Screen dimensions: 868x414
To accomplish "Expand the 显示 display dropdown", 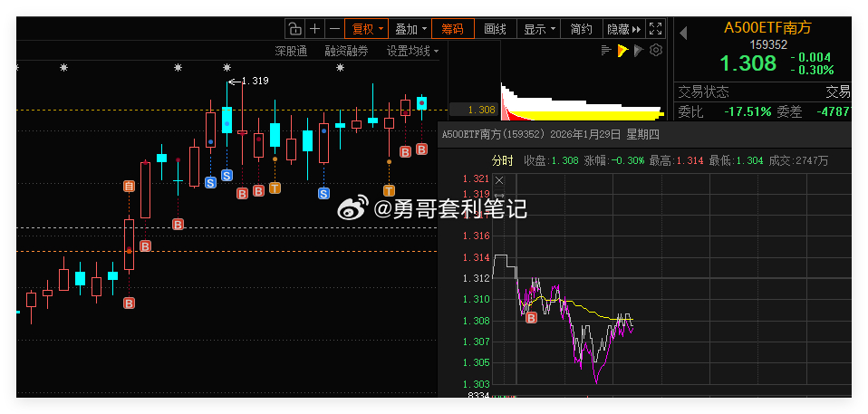I will tap(538, 29).
